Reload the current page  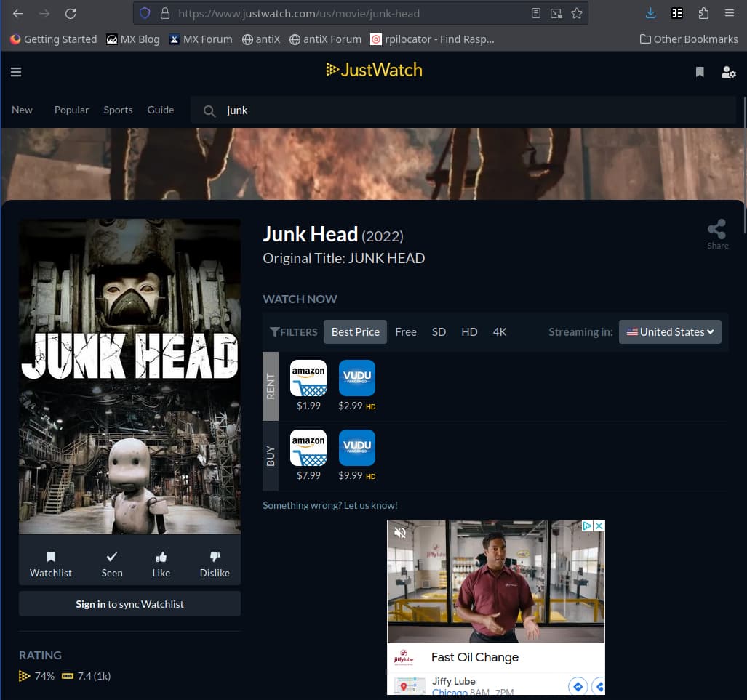pyautogui.click(x=71, y=13)
